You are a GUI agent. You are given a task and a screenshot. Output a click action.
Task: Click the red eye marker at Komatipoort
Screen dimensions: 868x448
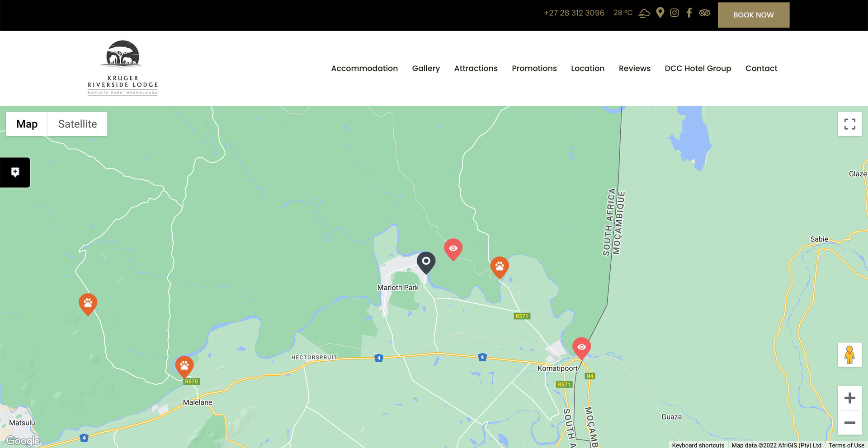pyautogui.click(x=581, y=347)
